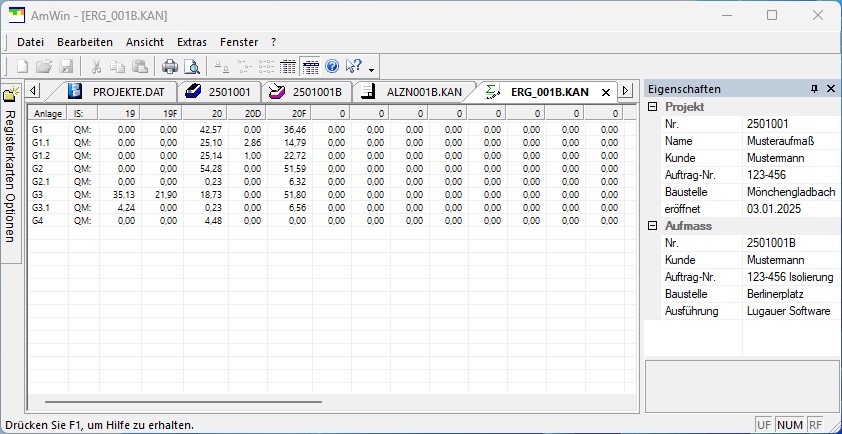
Task: Select the G4 row label
Action: (38, 220)
